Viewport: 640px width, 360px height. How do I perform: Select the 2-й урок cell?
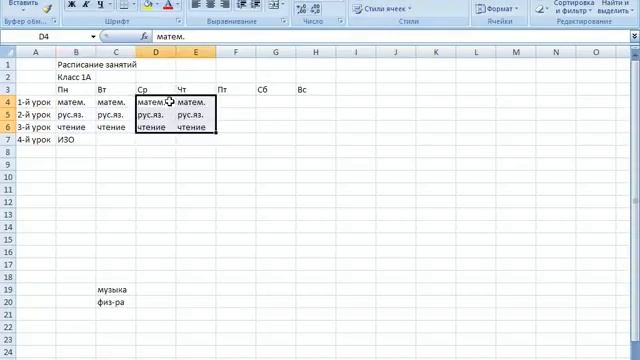[36, 115]
